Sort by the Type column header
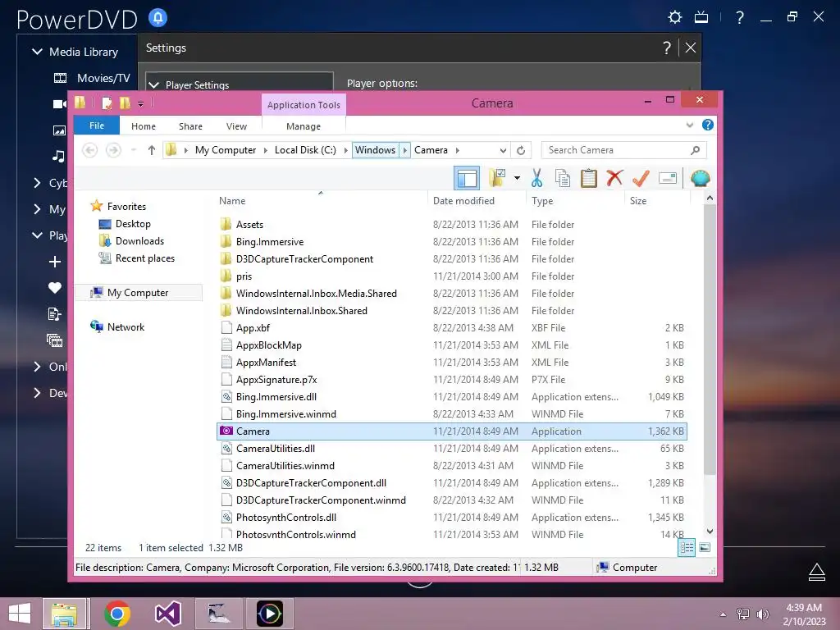840x630 pixels. pos(542,200)
